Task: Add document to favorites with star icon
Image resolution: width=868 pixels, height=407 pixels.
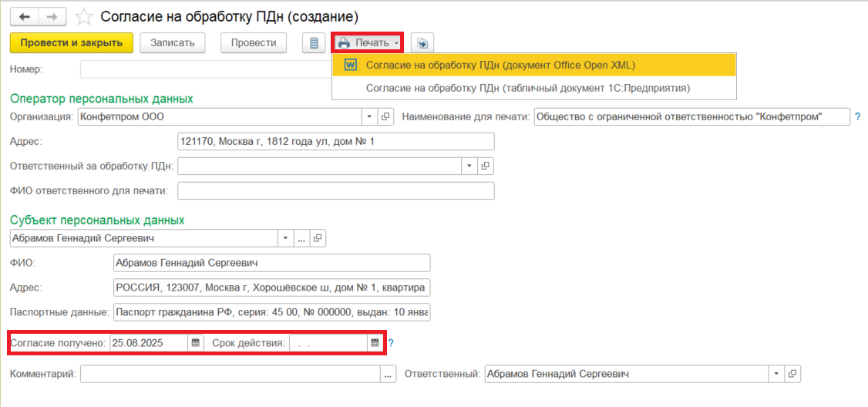Action: [x=85, y=16]
